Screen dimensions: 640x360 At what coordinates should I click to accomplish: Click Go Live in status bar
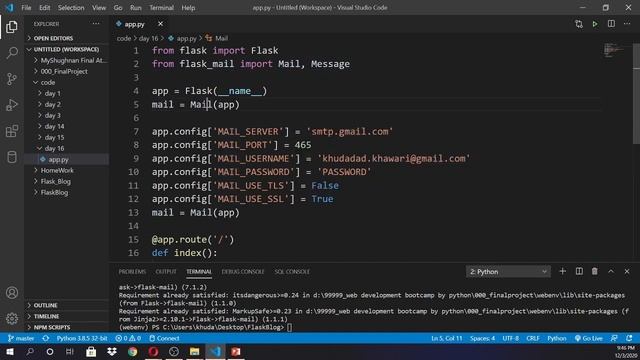pos(589,338)
